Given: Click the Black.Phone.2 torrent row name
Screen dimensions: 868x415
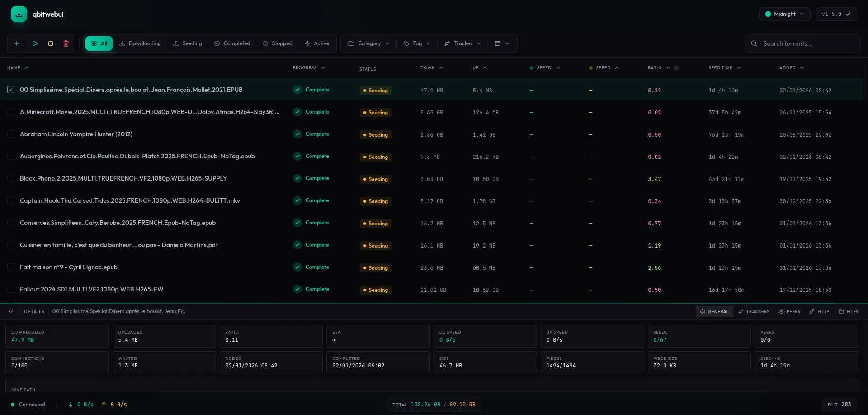Looking at the screenshot, I should click(x=123, y=178).
